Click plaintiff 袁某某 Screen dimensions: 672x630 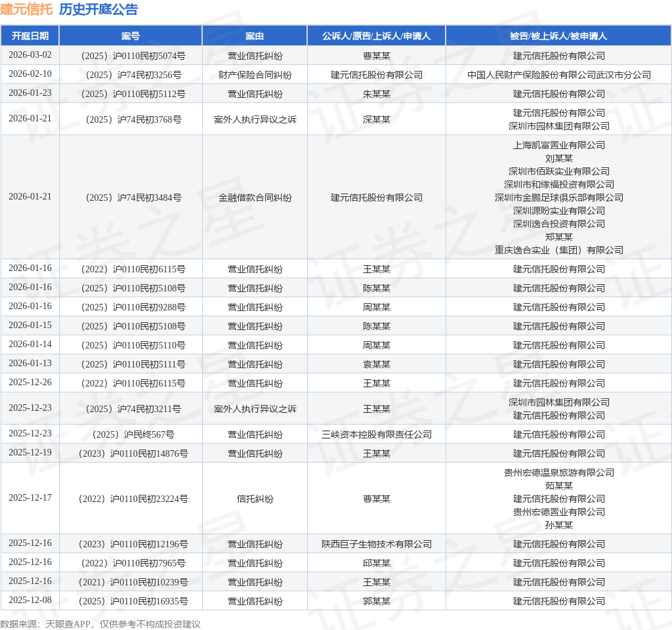click(377, 364)
